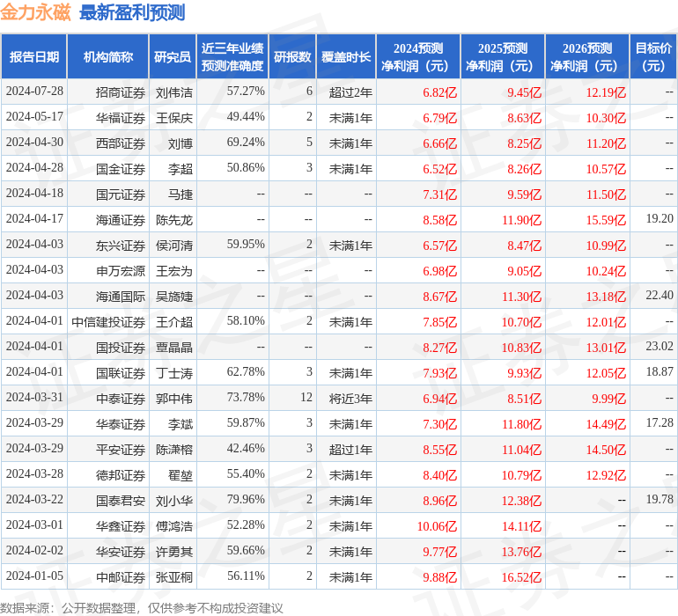
Task: Click analyst 王保庆
Action: (174, 118)
